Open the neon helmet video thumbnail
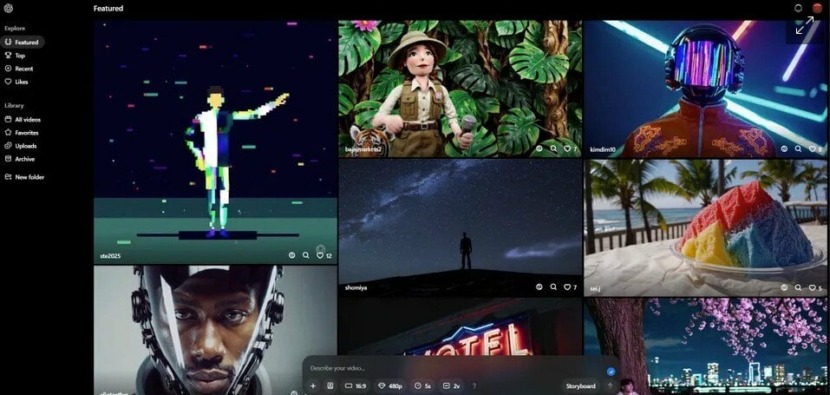The width and height of the screenshot is (830, 395). [705, 88]
